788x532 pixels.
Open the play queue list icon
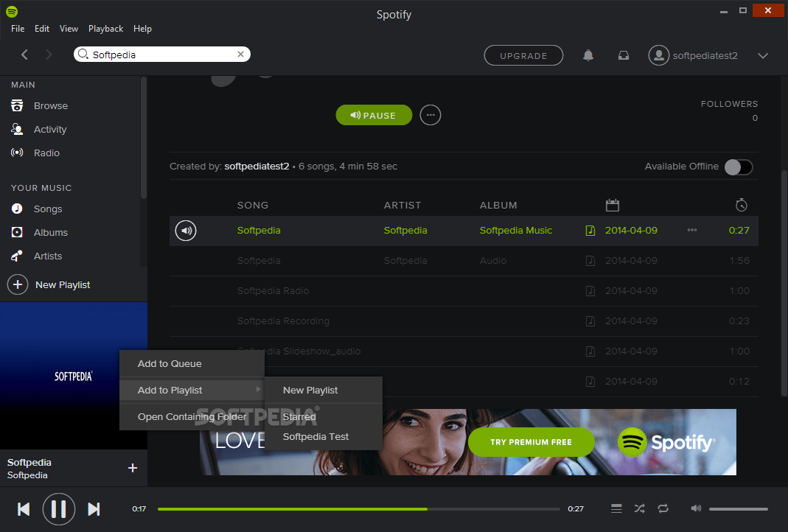616,508
